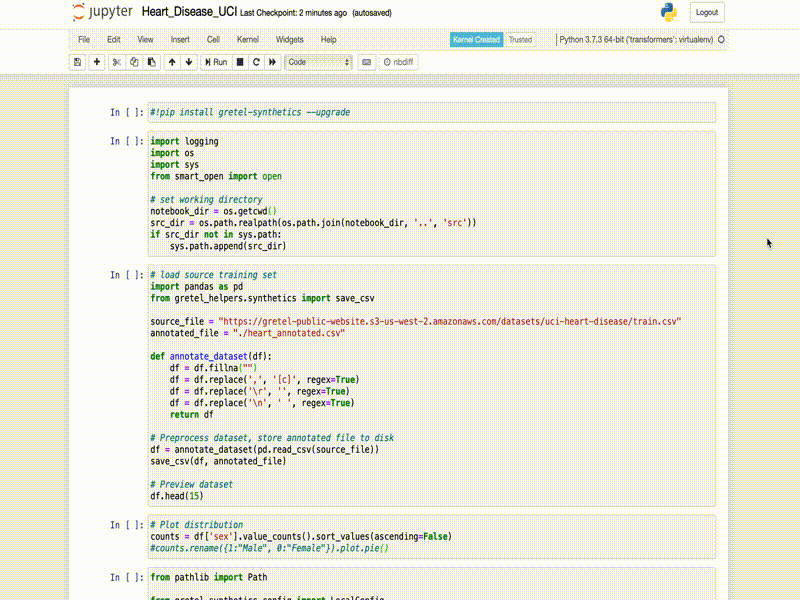Cut selected cells with scissors icon

117,62
